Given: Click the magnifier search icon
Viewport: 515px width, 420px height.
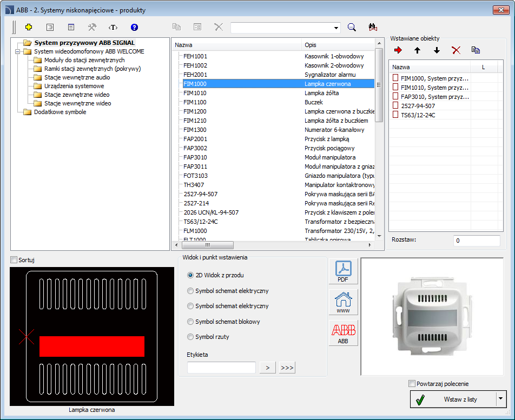Looking at the screenshot, I should point(352,28).
